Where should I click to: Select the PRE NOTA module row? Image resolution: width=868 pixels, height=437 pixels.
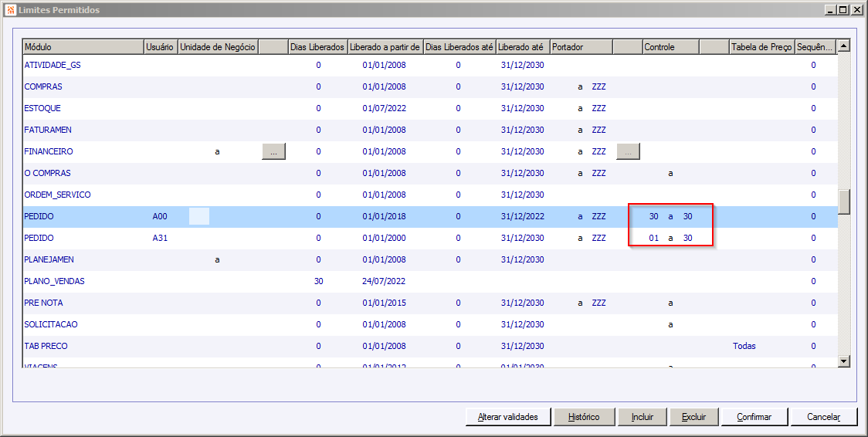(x=429, y=303)
